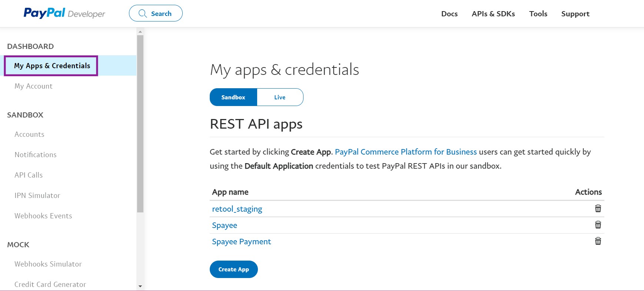View sandbox API Calls
Image resolution: width=644 pixels, height=291 pixels.
click(x=29, y=175)
